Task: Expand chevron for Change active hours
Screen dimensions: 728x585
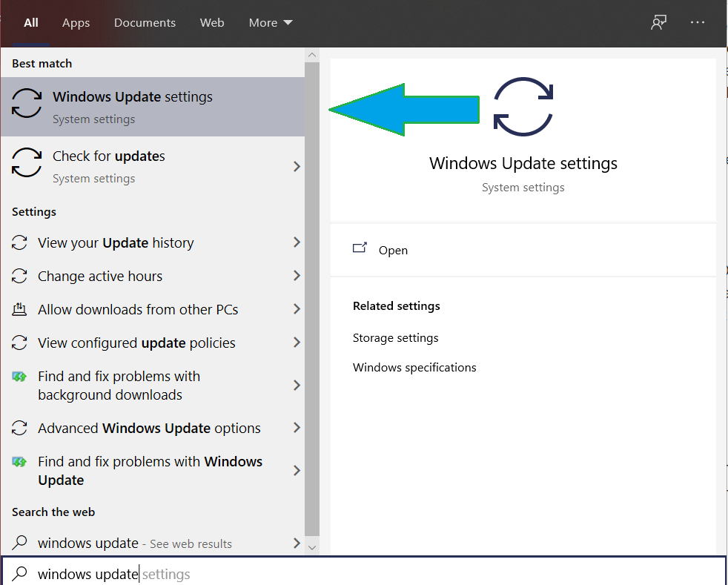Action: [x=297, y=275]
